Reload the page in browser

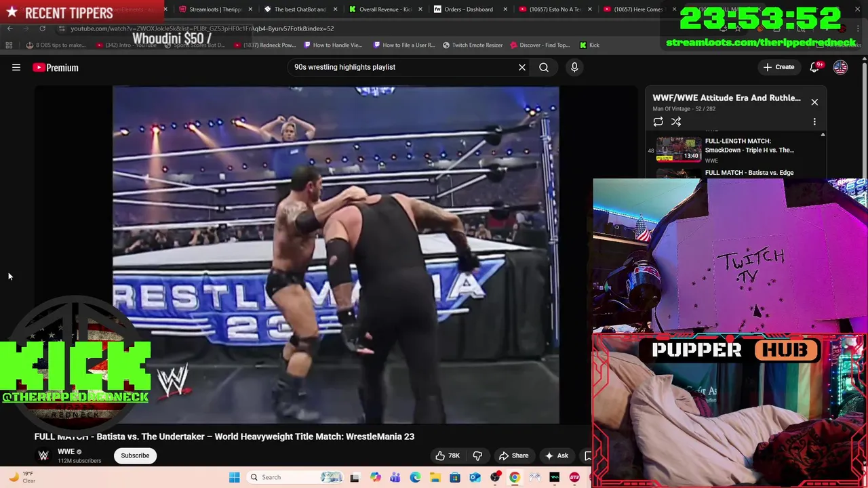(42, 28)
